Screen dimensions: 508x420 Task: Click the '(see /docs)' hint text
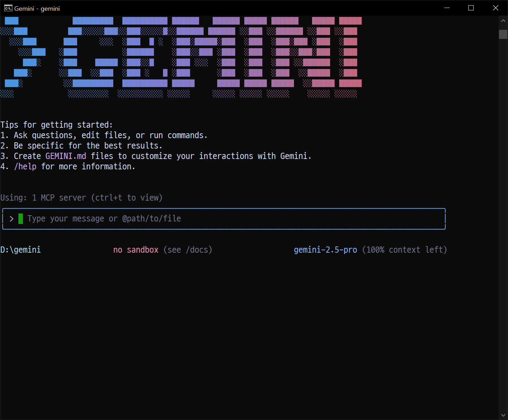click(188, 250)
